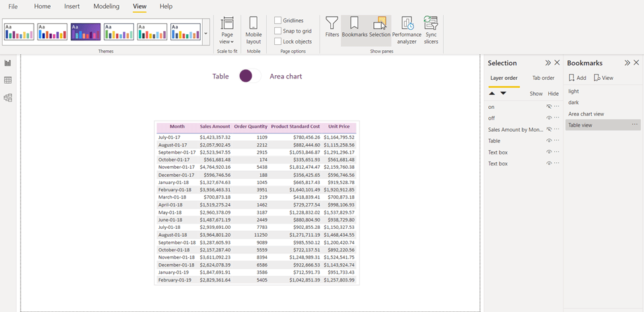Viewport: 644px width, 312px height.
Task: Toggle the Bookmarks pane button
Action: [x=355, y=28]
